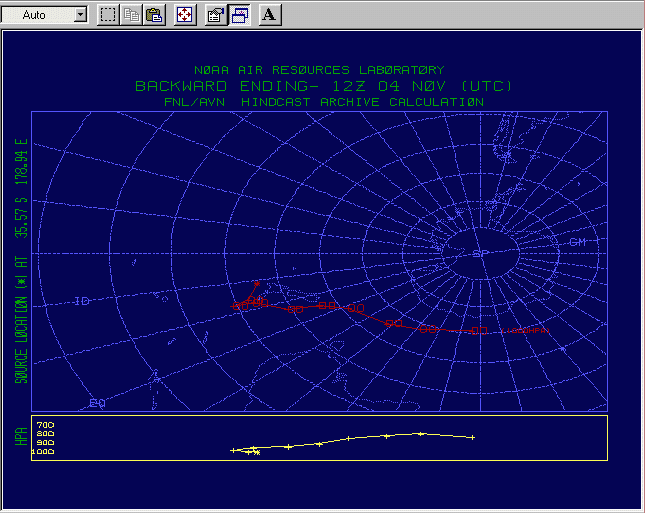Click the SP south pole label on map
Viewport: 645px width, 513px height.
(x=479, y=254)
